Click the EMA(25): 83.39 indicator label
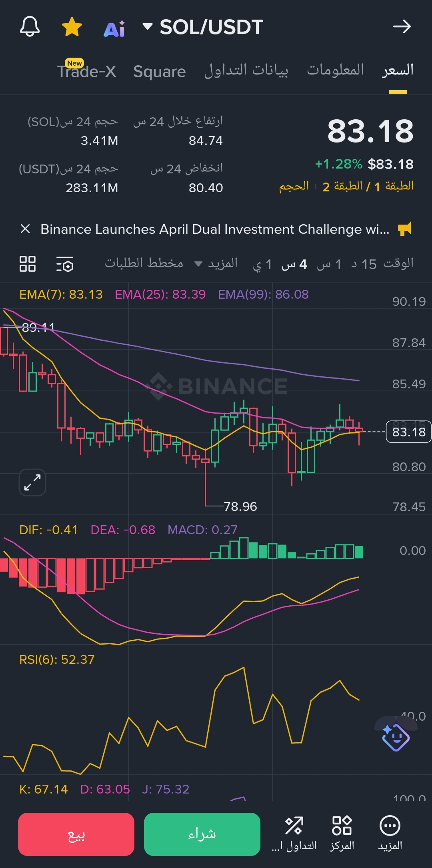 [x=160, y=295]
